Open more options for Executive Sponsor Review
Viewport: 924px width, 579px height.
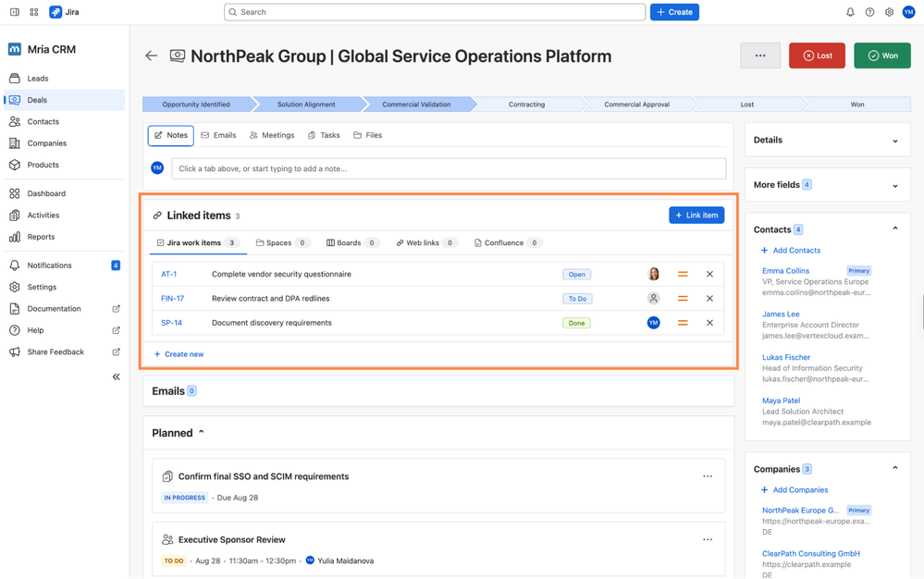(708, 539)
